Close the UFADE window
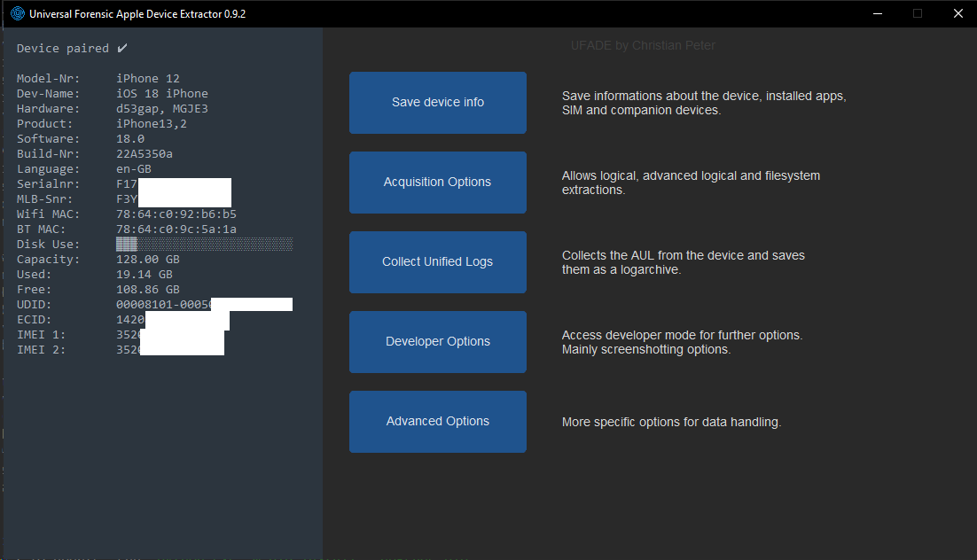The image size is (977, 560). tap(957, 13)
